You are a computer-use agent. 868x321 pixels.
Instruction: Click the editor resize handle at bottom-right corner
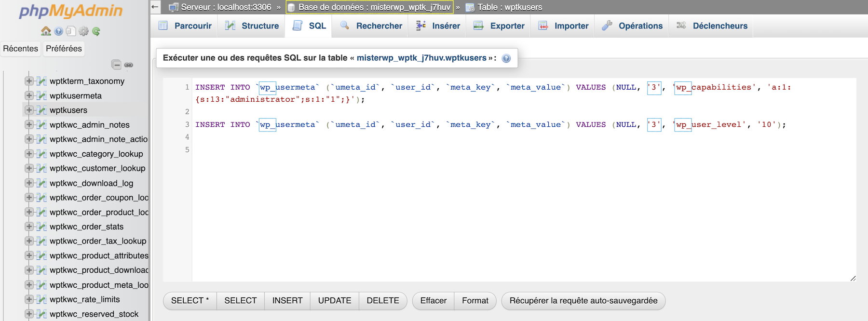(853, 278)
